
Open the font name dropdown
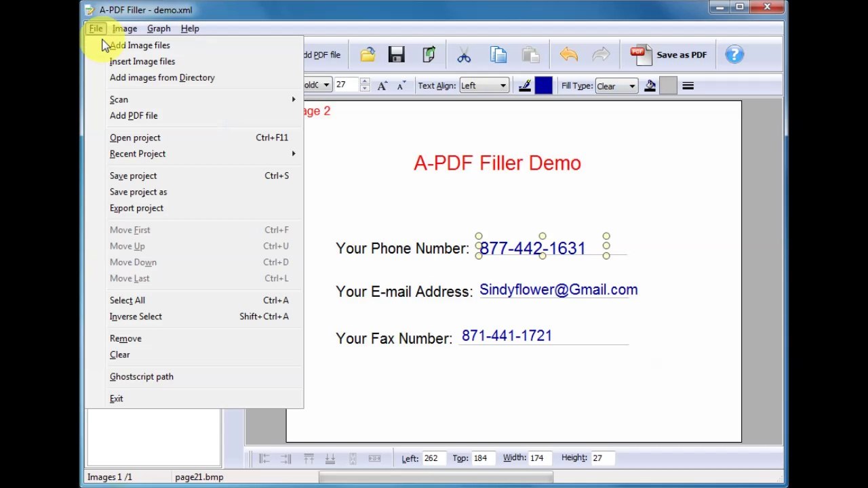pos(326,85)
